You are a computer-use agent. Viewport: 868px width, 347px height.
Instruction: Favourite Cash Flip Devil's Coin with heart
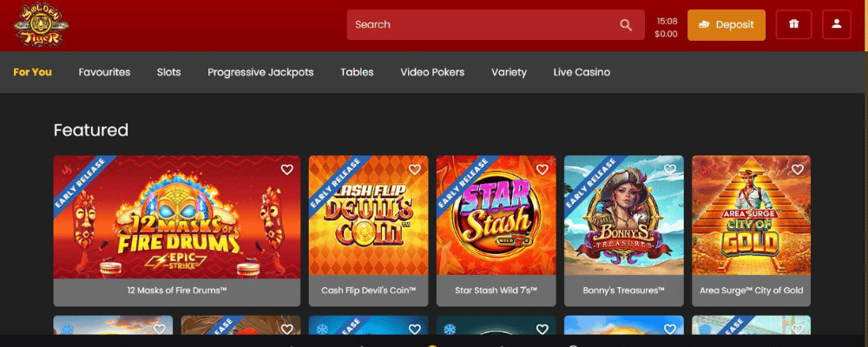pyautogui.click(x=415, y=170)
